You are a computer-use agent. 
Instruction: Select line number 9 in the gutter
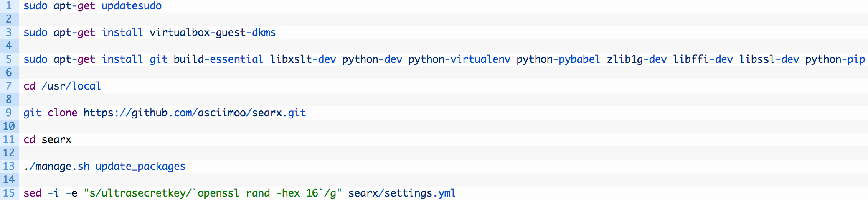[x=9, y=113]
